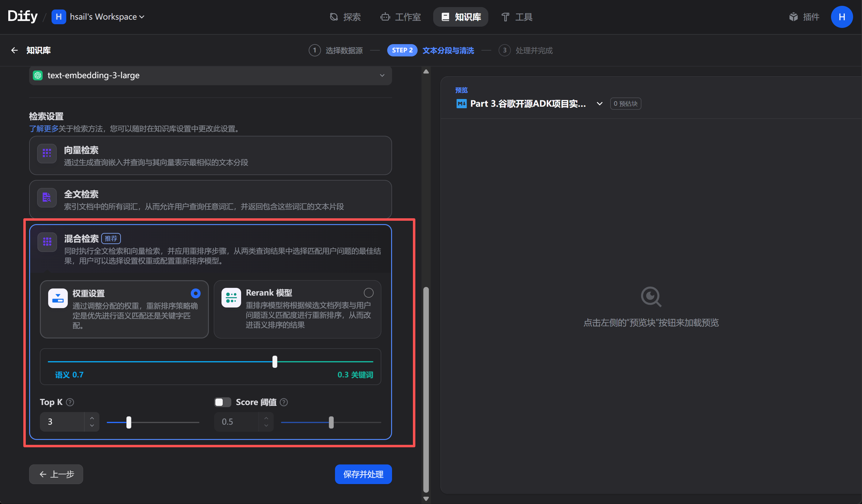862x504 pixels.
Task: Click the Top K slider handle
Action: pyautogui.click(x=129, y=423)
